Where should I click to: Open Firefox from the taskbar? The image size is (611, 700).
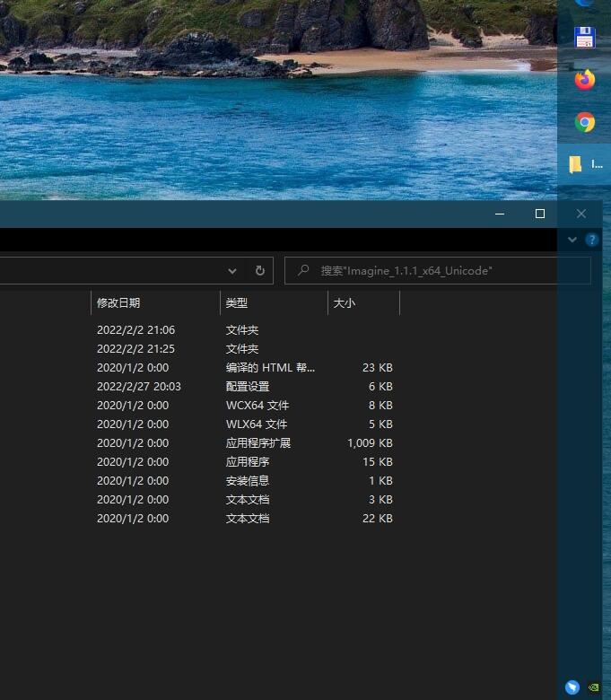[585, 80]
